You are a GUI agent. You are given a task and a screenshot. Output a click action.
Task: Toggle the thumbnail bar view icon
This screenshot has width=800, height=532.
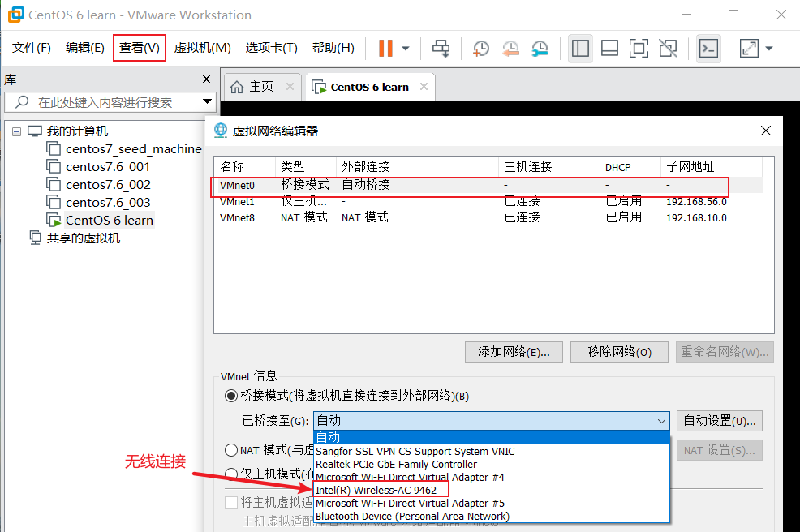(x=609, y=49)
